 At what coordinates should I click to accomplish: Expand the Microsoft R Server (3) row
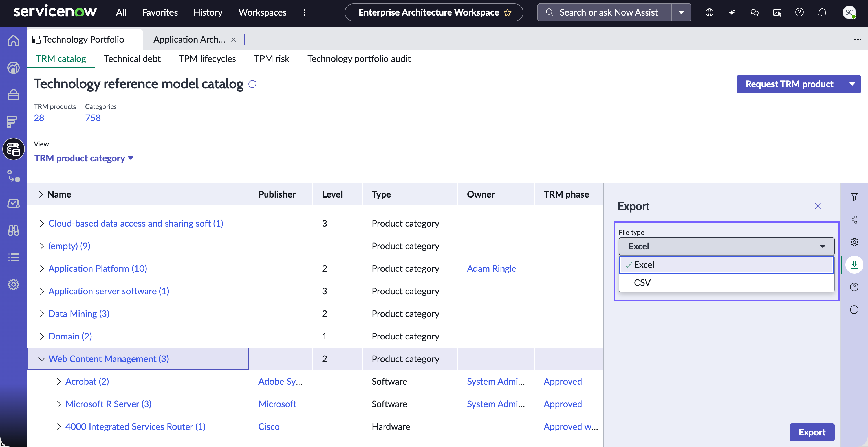tap(59, 404)
